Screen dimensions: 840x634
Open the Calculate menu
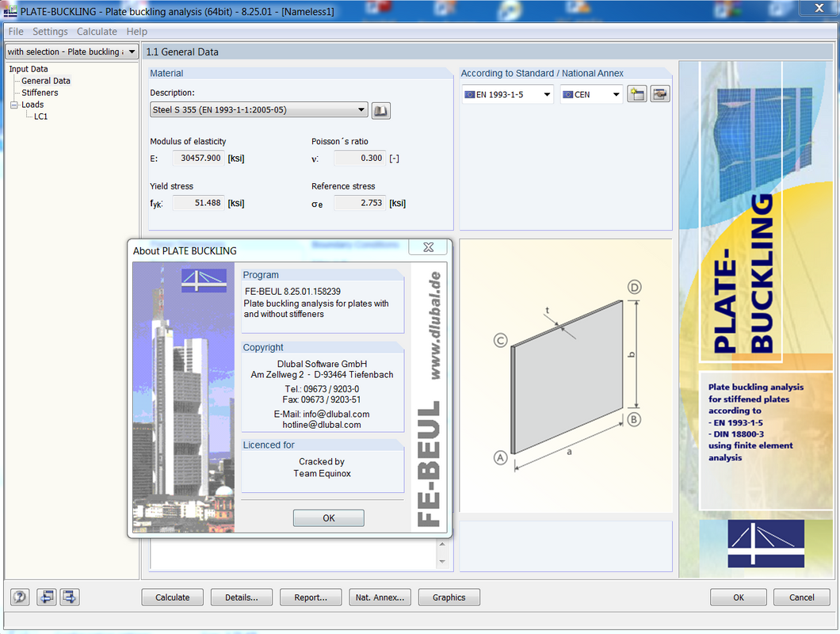(x=97, y=32)
